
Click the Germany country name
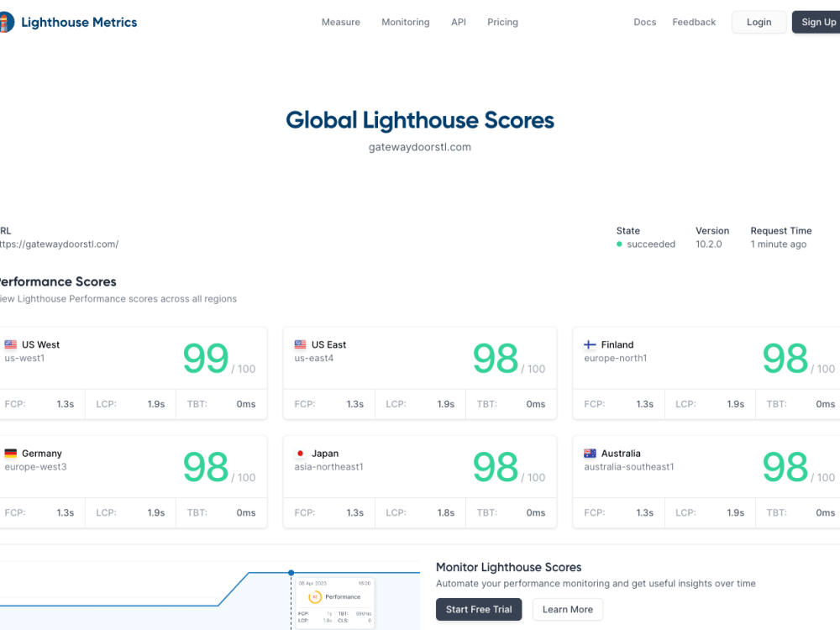pyautogui.click(x=42, y=454)
